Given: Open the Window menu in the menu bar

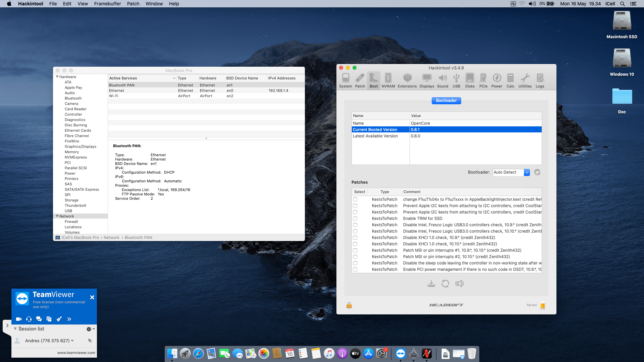Looking at the screenshot, I should [154, 4].
